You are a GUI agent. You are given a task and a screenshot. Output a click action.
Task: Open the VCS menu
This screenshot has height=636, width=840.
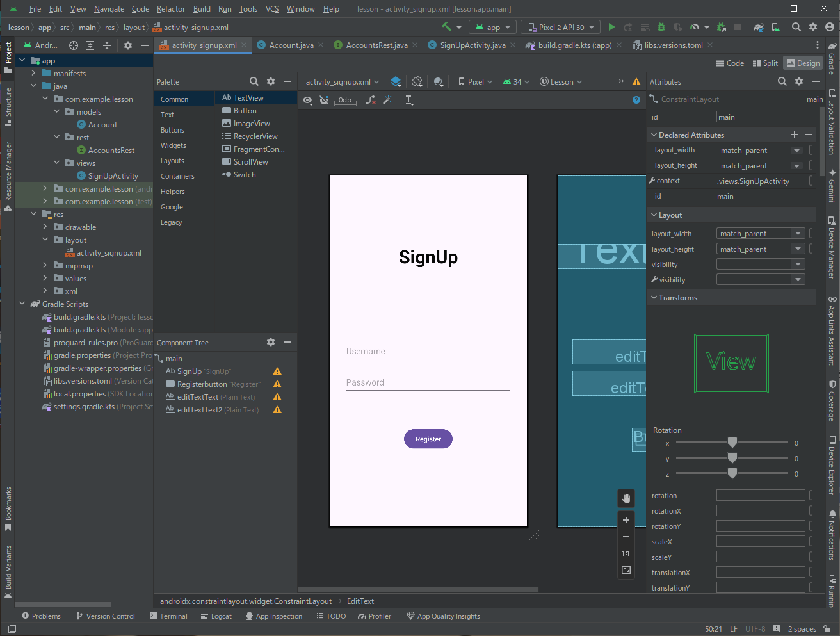click(272, 8)
